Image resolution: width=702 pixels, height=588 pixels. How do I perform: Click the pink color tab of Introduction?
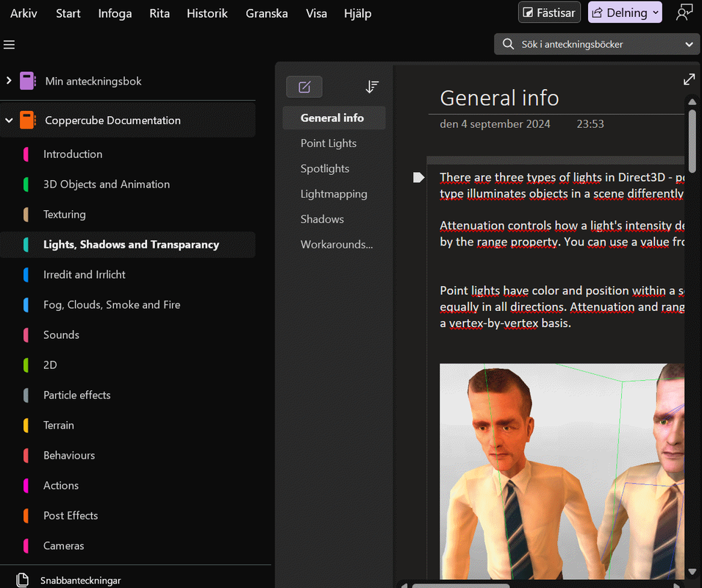coord(26,154)
